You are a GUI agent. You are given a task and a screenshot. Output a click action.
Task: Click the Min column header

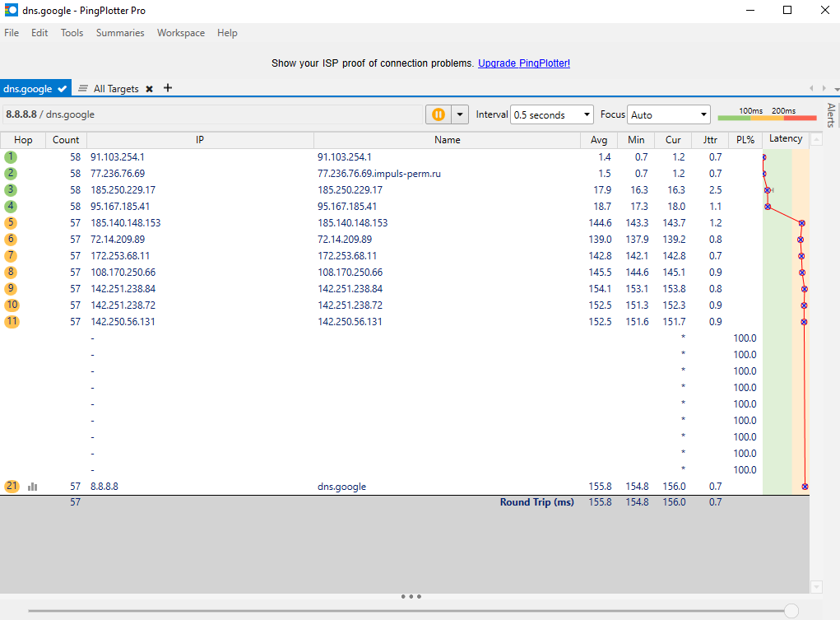point(636,140)
